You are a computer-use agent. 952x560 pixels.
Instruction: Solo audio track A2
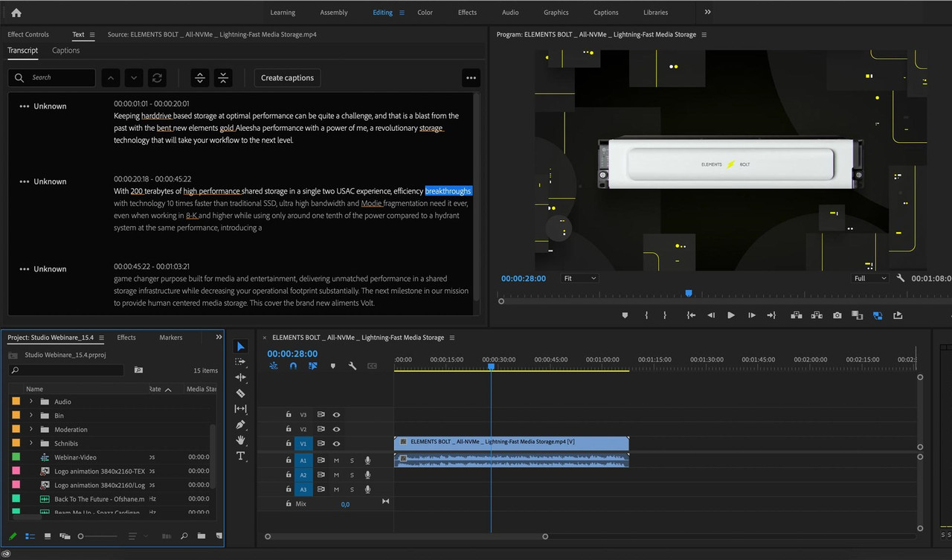tap(352, 474)
